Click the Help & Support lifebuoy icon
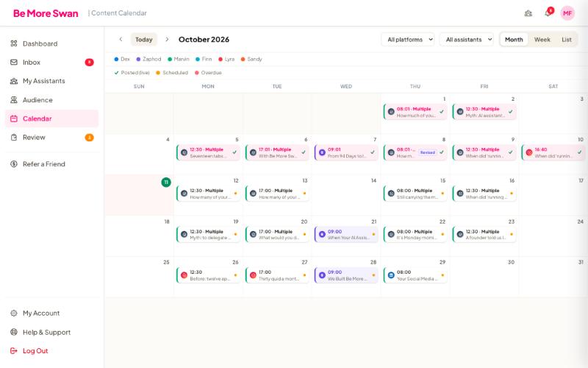 click(14, 333)
